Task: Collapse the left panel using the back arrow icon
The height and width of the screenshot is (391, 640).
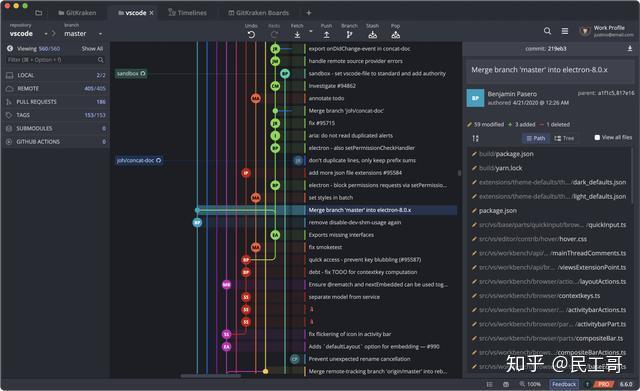Action: click(x=10, y=48)
